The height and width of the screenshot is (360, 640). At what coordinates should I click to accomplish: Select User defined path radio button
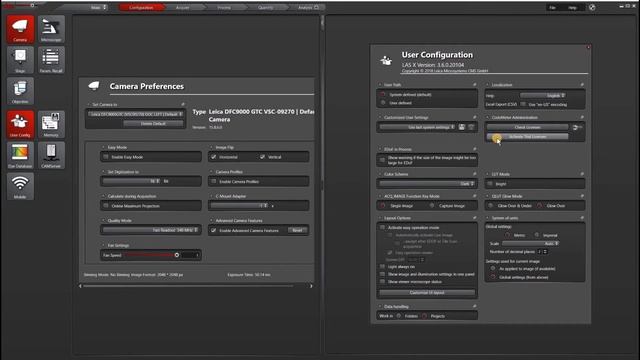(x=383, y=103)
